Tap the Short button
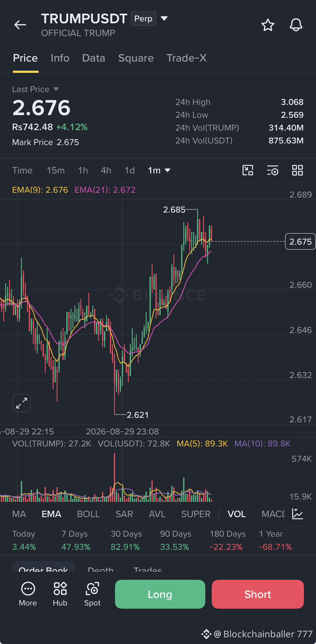316x644 pixels. click(x=258, y=594)
